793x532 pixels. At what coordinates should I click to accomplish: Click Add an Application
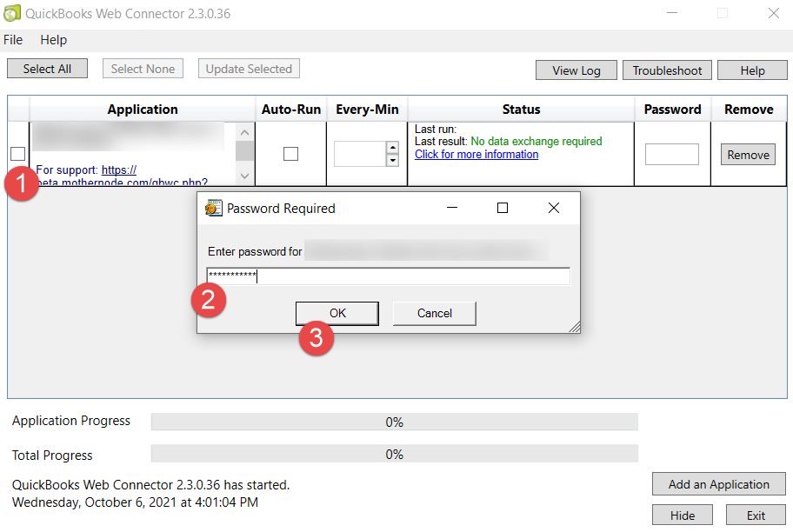[718, 484]
